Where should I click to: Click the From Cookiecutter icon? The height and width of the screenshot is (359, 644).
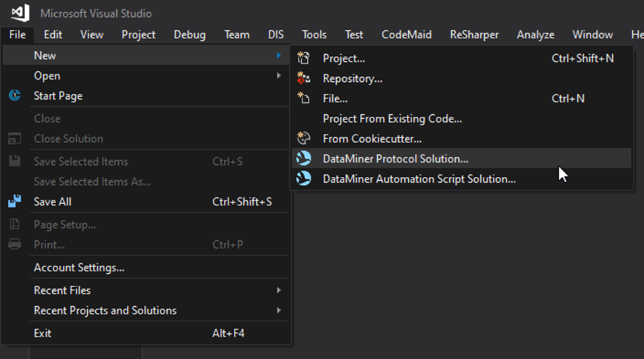304,139
